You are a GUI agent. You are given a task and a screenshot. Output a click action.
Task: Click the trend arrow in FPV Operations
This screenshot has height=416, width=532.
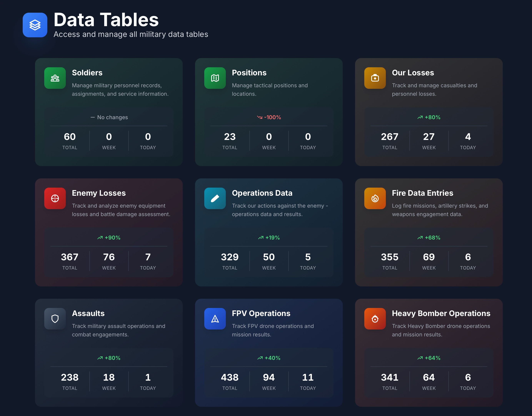(260, 358)
